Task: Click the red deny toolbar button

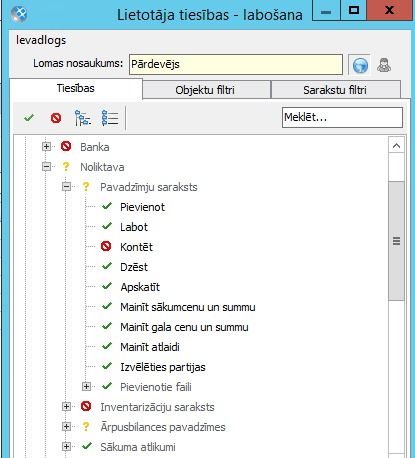Action: (56, 118)
